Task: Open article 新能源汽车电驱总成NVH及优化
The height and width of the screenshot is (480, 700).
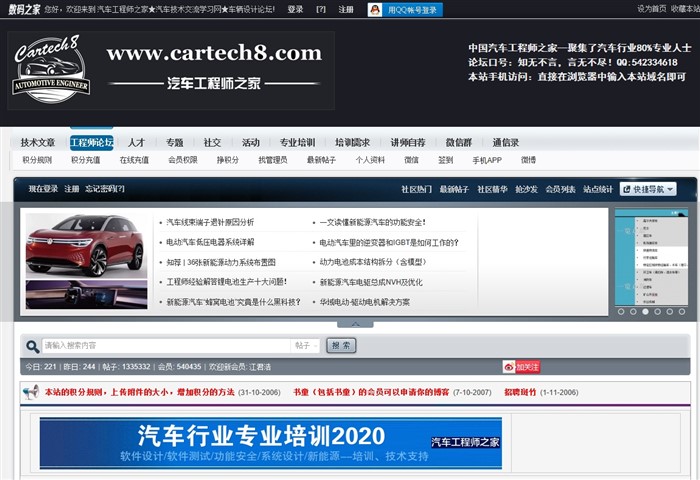Action: click(371, 282)
